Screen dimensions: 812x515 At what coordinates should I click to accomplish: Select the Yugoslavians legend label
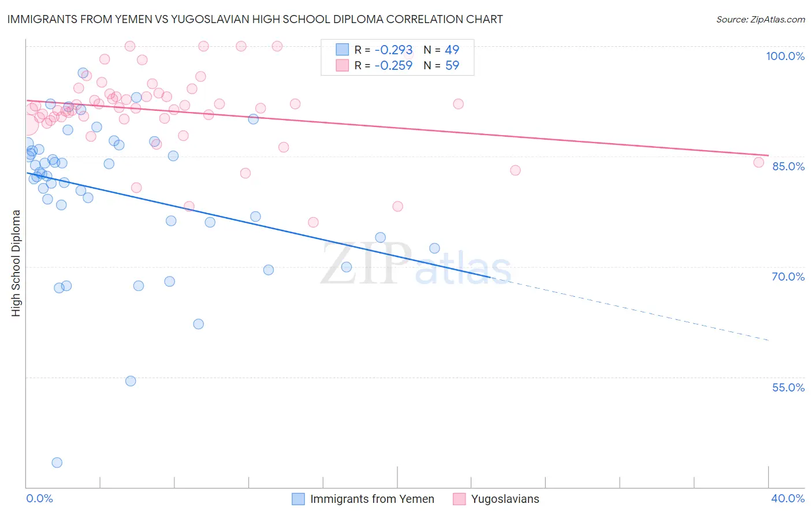[505, 499]
